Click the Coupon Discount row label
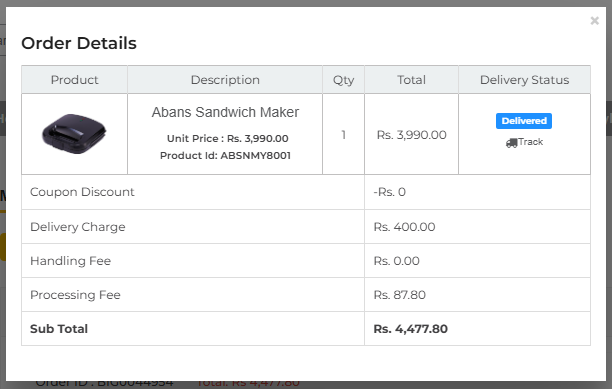The width and height of the screenshot is (612, 389). pos(82,192)
